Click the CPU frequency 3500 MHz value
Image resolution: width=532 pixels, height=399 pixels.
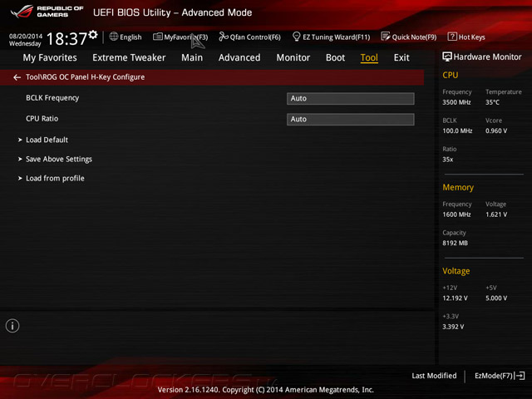tap(456, 102)
